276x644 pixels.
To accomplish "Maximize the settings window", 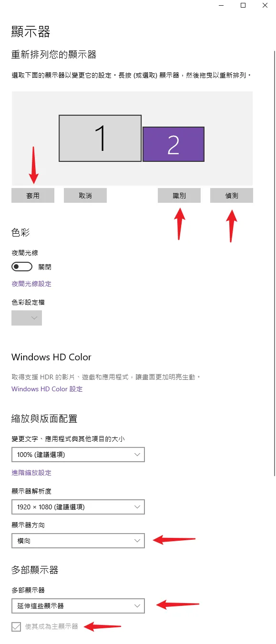I will pyautogui.click(x=243, y=5).
